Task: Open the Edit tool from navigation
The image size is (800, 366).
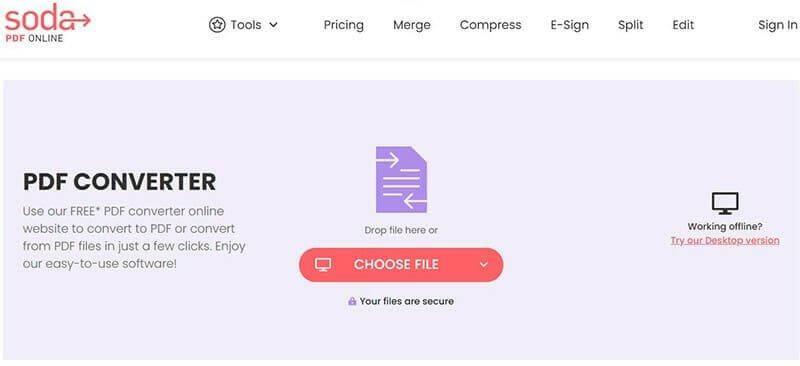Action: [x=683, y=25]
